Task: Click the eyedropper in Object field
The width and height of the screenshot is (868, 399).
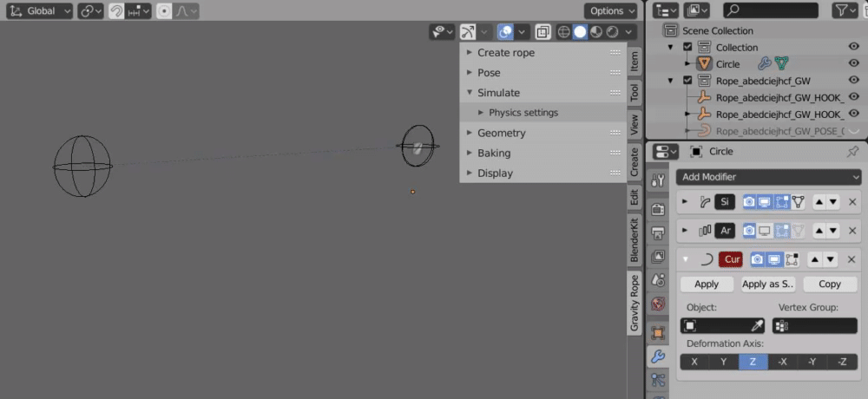Action: click(757, 326)
